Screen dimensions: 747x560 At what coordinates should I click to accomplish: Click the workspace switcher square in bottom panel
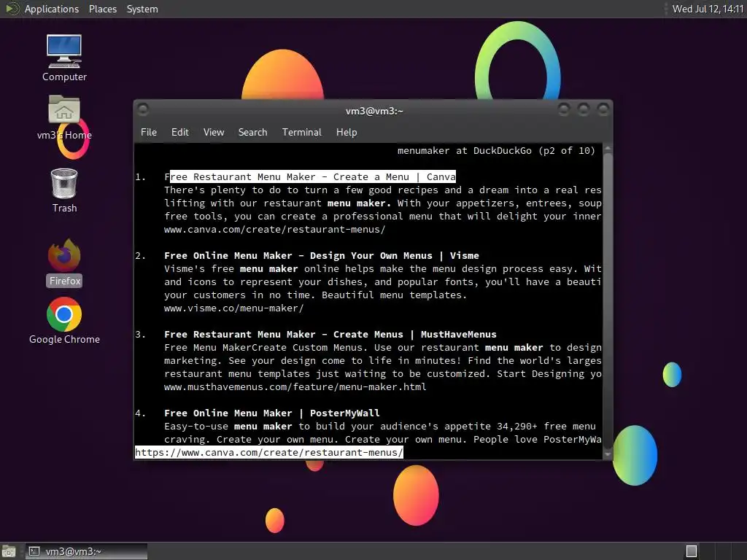692,551
